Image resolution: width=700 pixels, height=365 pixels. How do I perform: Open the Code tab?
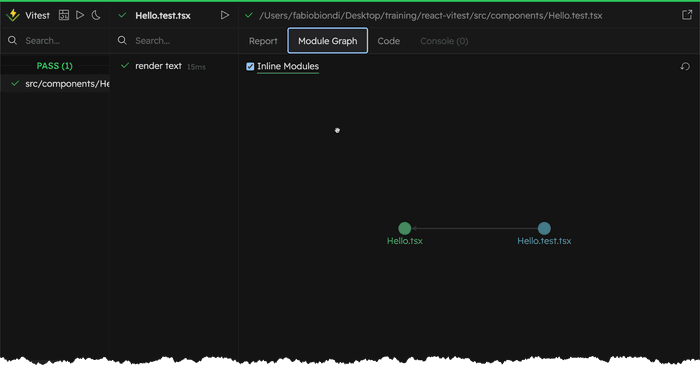point(388,41)
